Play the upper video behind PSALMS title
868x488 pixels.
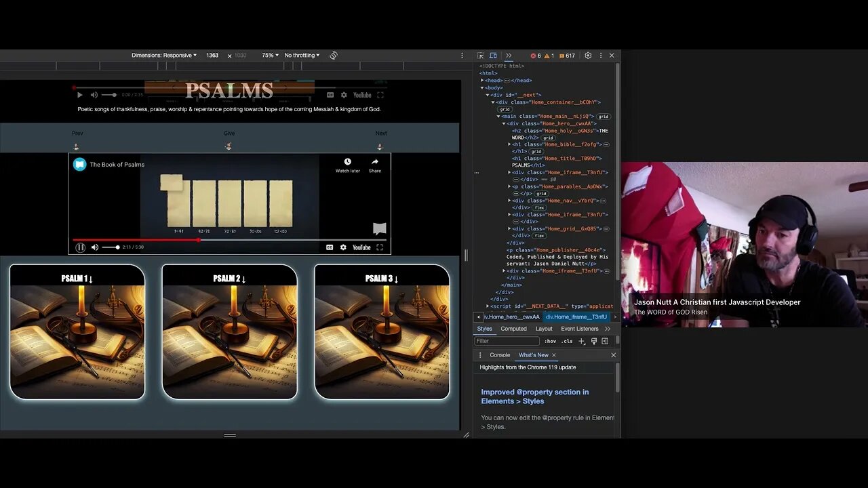[80, 95]
